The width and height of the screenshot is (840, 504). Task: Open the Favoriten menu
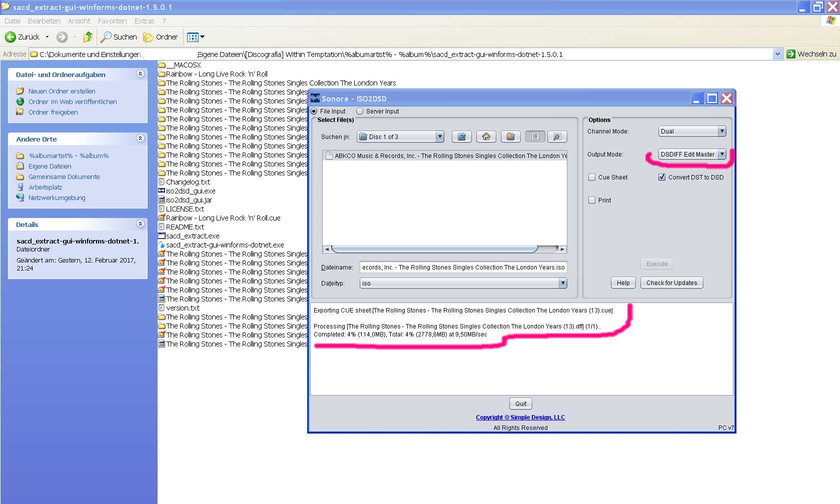112,21
